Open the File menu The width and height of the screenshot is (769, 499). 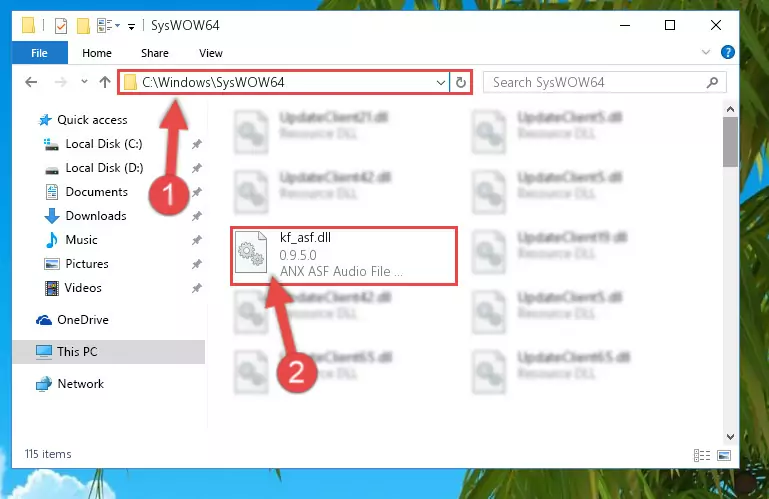coord(40,53)
